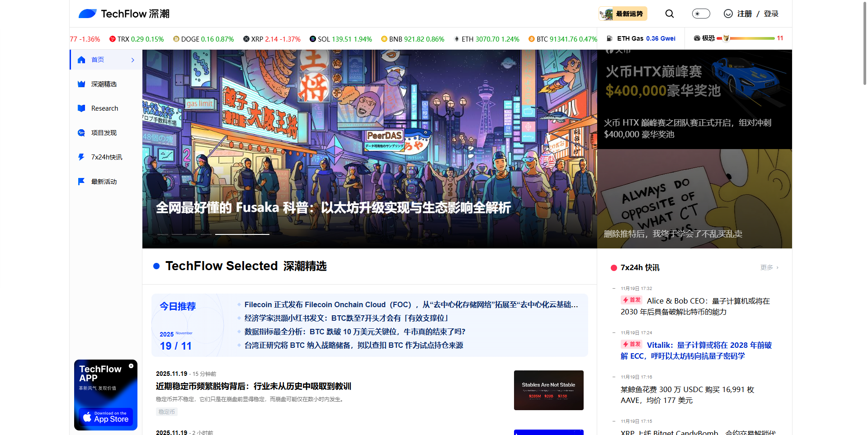
Task: Click the 注册 register link
Action: coord(744,14)
